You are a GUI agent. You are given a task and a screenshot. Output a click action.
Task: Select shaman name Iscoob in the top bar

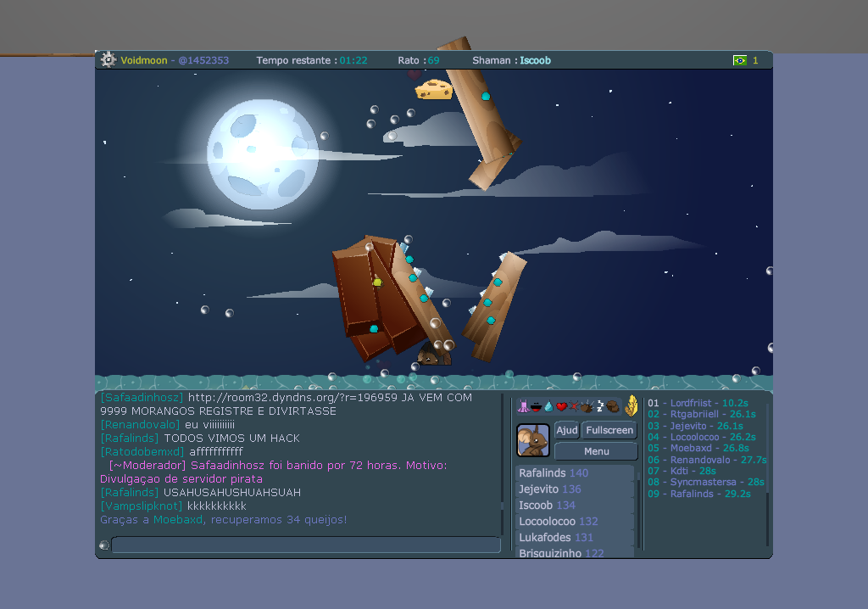tap(535, 60)
